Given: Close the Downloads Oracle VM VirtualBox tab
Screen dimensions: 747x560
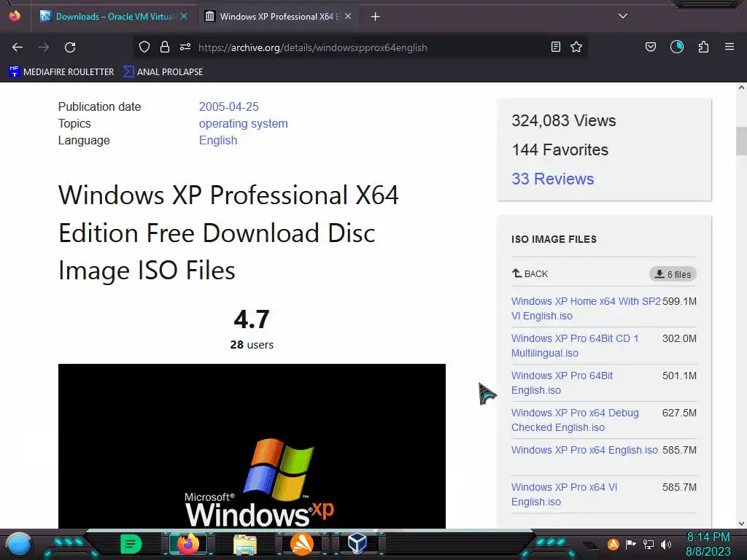Looking at the screenshot, I should pyautogui.click(x=184, y=16).
